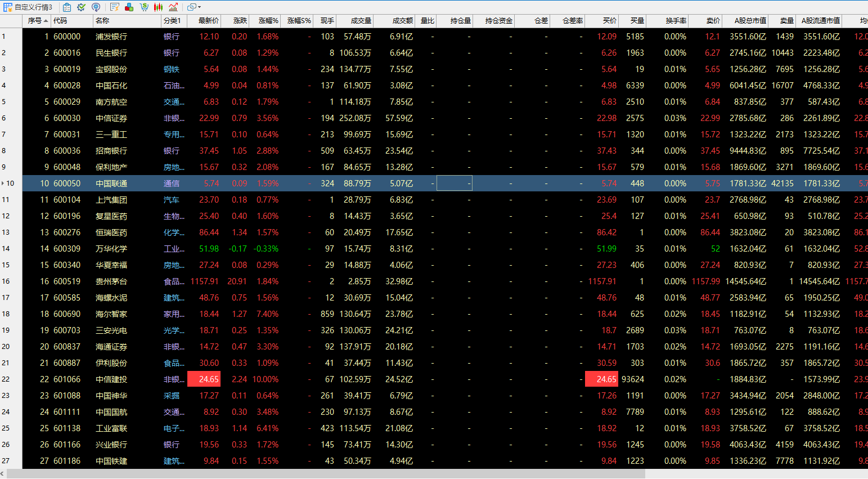868x479 pixels.
Task: Click 工业富联 stock name
Action: pyautogui.click(x=111, y=428)
